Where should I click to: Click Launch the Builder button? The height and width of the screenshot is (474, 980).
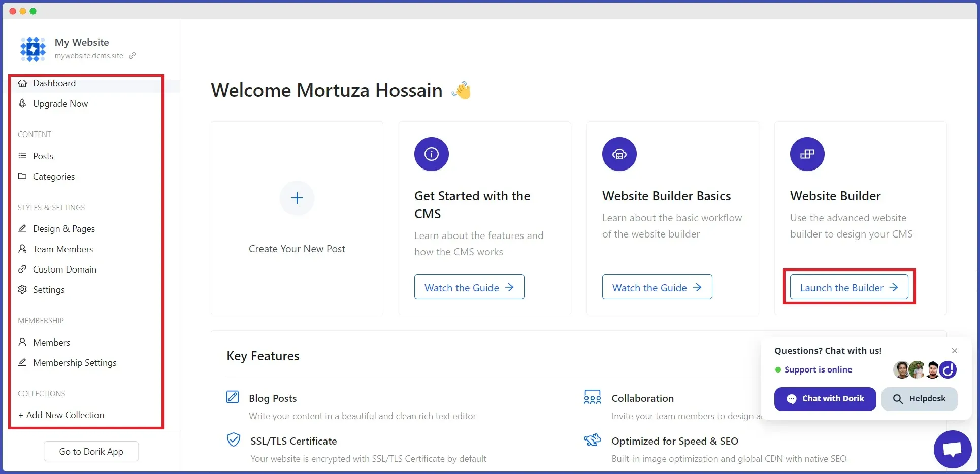click(849, 288)
